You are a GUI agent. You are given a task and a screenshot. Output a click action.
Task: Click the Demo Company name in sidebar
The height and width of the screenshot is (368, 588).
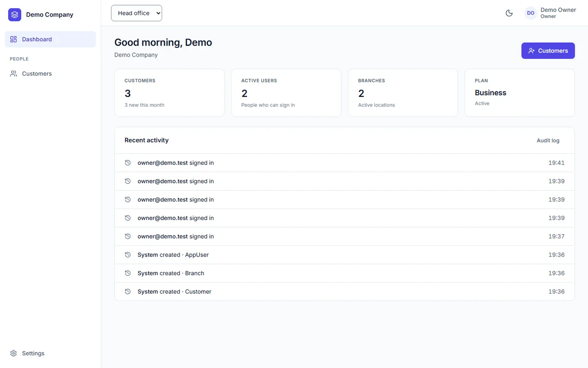click(x=50, y=15)
